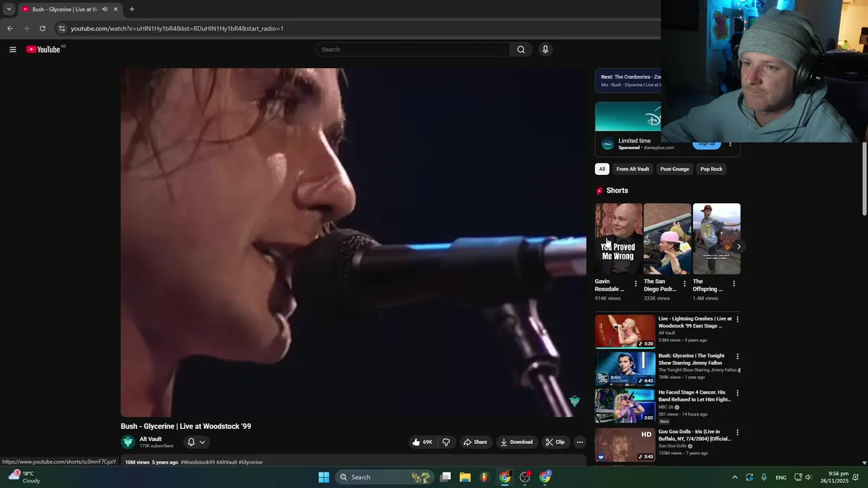868x488 pixels.
Task: Open the Windows taskbar Search box
Action: tap(384, 477)
